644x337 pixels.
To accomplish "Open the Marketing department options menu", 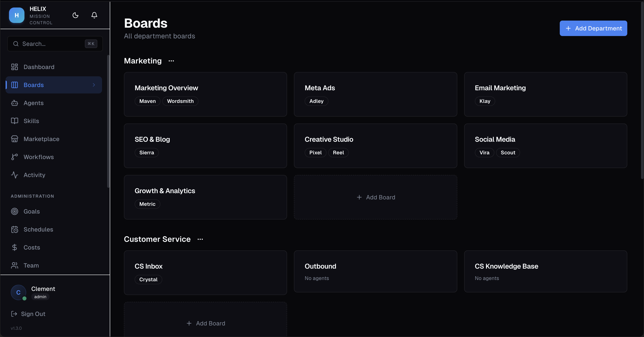I will point(171,61).
